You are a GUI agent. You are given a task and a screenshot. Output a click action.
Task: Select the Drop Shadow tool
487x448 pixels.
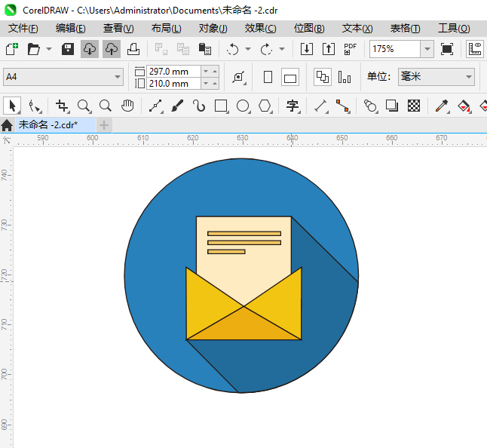point(392,106)
